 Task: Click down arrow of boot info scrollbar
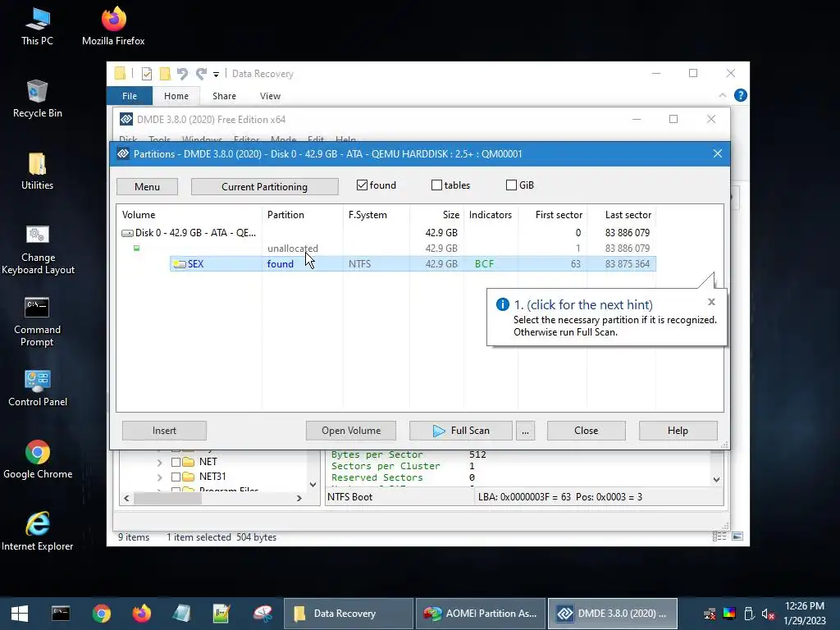pyautogui.click(x=716, y=479)
